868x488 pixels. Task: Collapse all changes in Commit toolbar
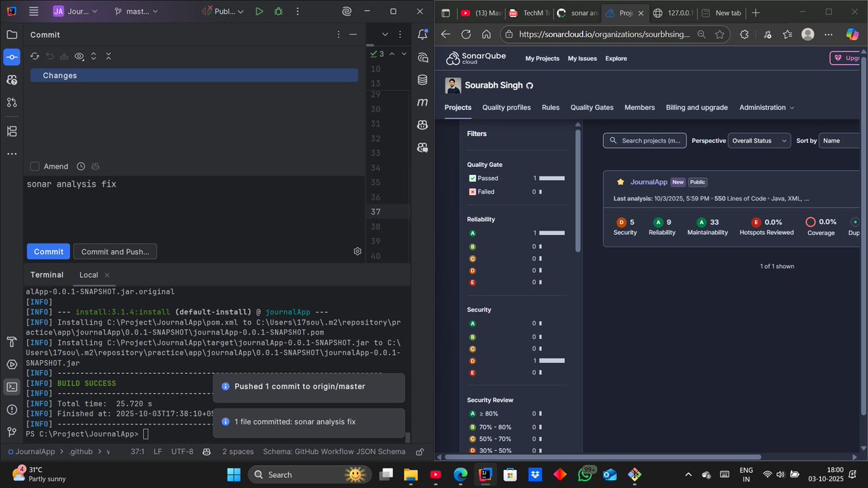click(x=109, y=56)
